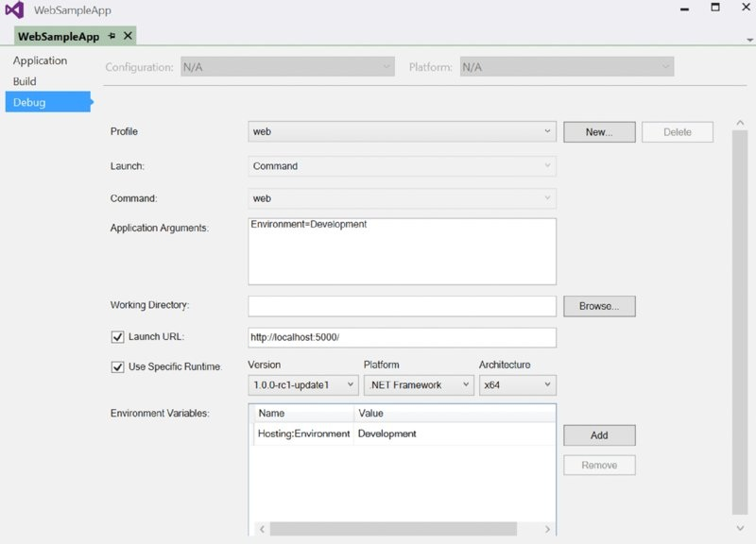Click the Name column header
756x544 pixels.
pyautogui.click(x=302, y=414)
